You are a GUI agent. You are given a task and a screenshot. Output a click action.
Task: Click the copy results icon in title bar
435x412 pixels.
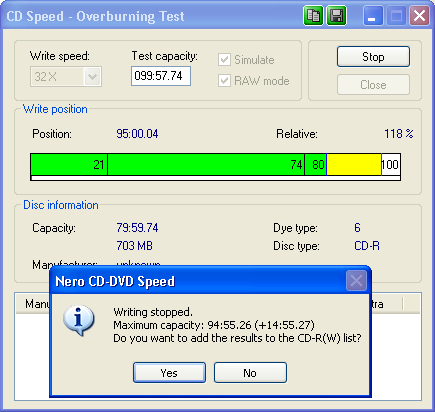click(x=313, y=16)
